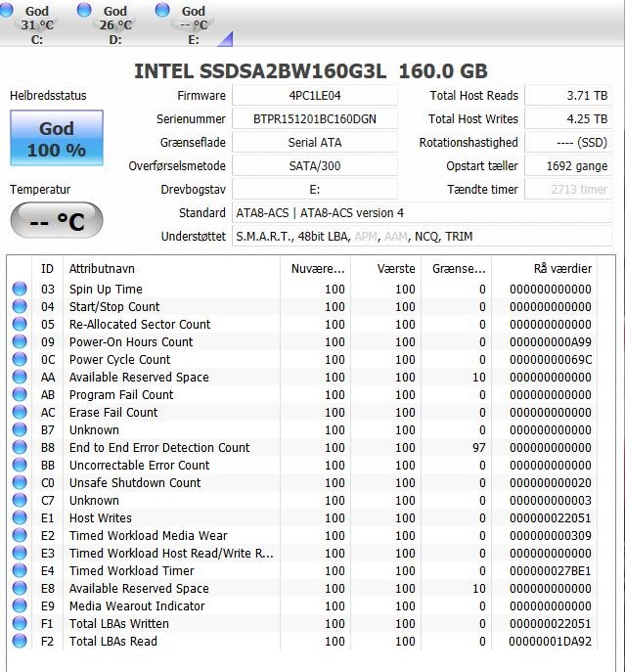The width and height of the screenshot is (625, 672).
Task: Click the status dot for Program Fail Count
Action: click(20, 394)
